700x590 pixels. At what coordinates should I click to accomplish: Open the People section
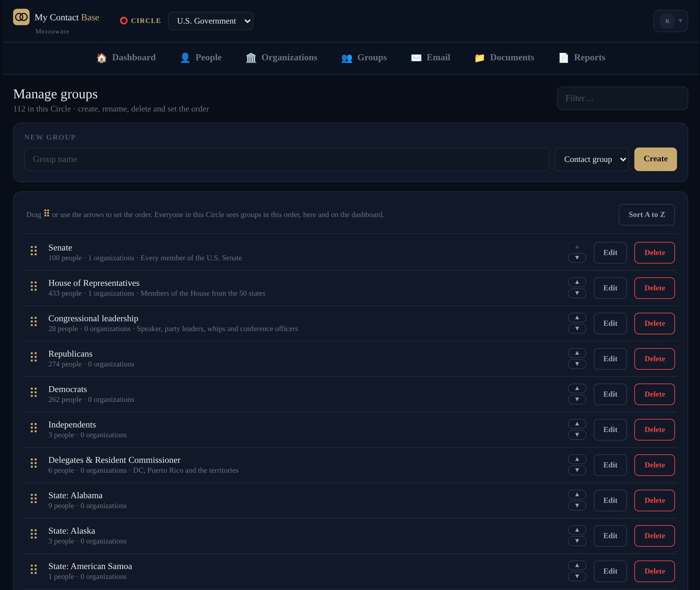point(200,58)
